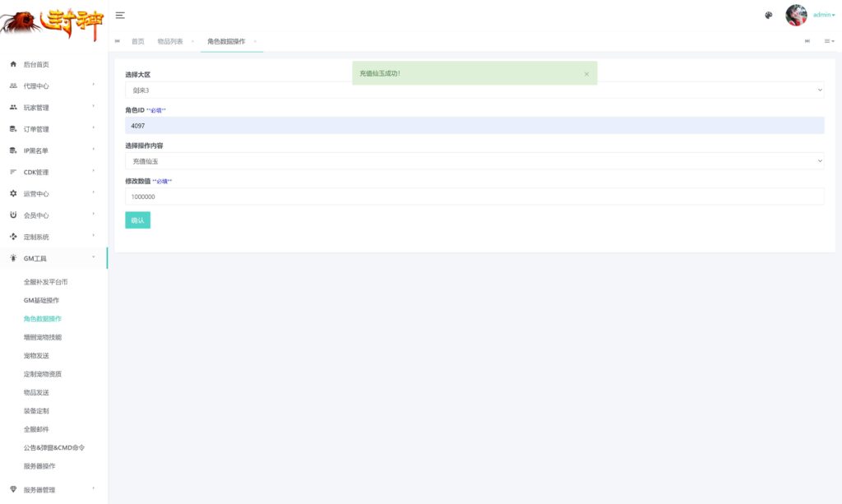Click the 服务器管理 diamond icon
The height and width of the screenshot is (504, 842).
click(13, 490)
